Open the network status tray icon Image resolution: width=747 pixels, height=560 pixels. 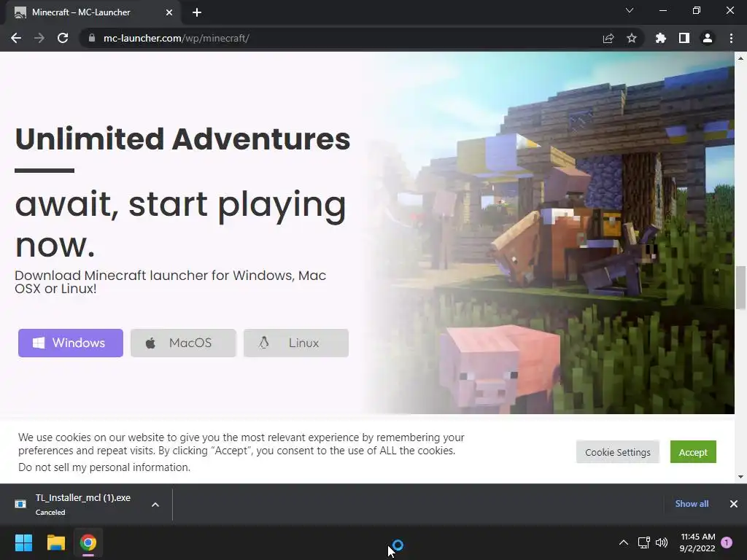643,542
